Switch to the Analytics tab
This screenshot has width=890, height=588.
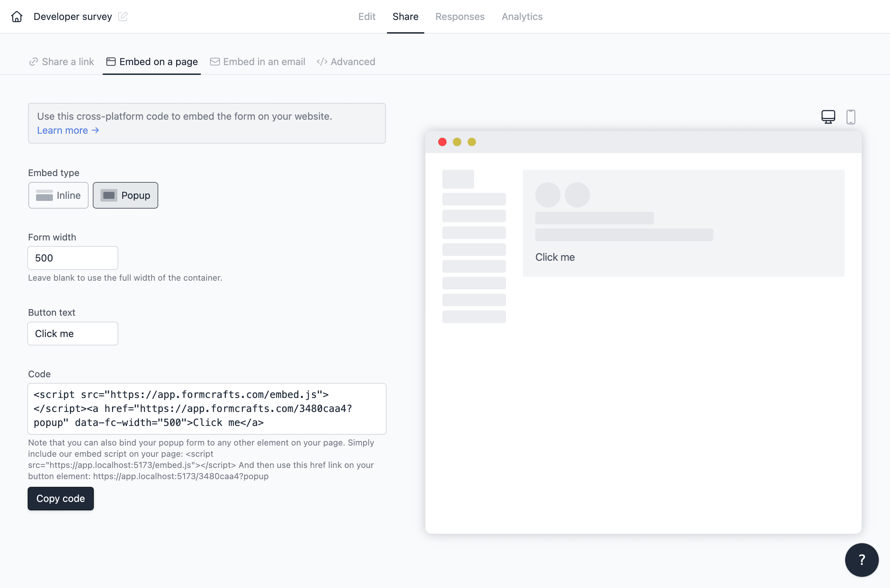coord(522,16)
